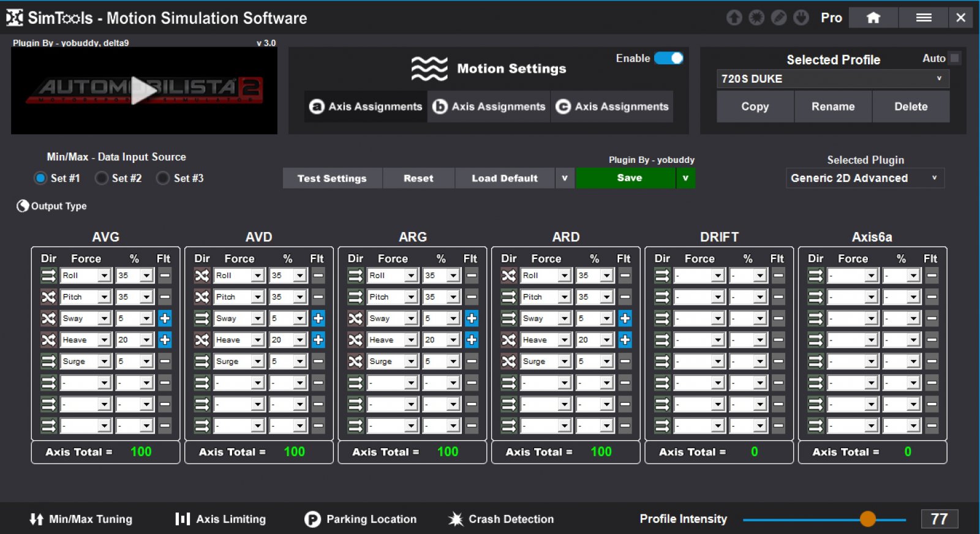Screen dimensions: 980x534
Task: Expand the Save button dropdown arrow
Action: click(685, 178)
